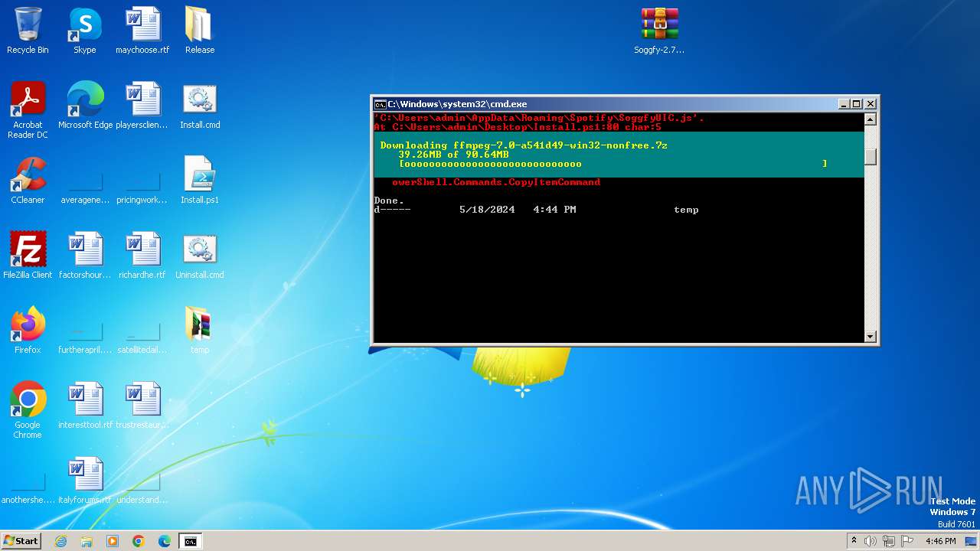Select the Install.ps1 PowerShell script
The height and width of the screenshot is (551, 980).
[x=200, y=181]
